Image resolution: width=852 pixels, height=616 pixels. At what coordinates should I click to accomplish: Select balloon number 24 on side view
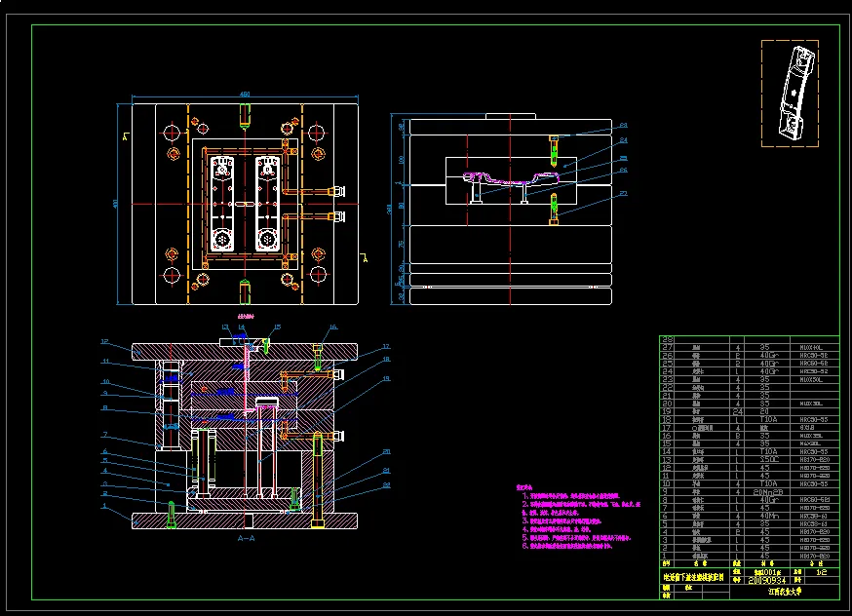coord(623,140)
